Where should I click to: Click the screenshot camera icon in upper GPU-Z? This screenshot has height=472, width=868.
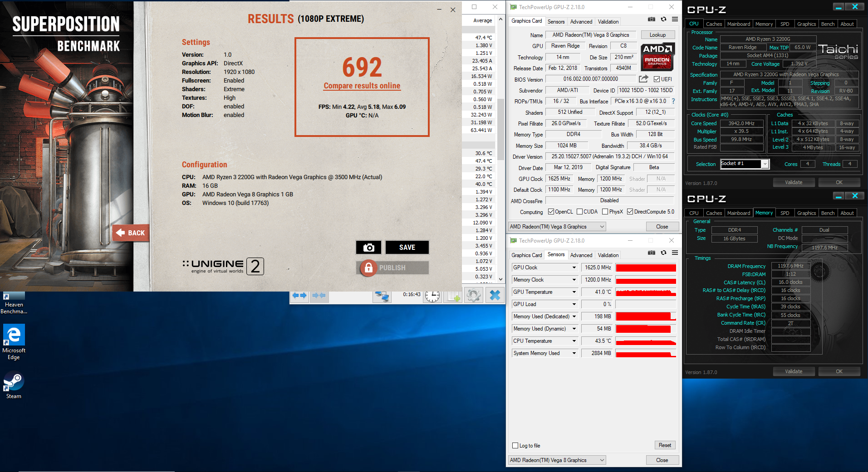[652, 19]
